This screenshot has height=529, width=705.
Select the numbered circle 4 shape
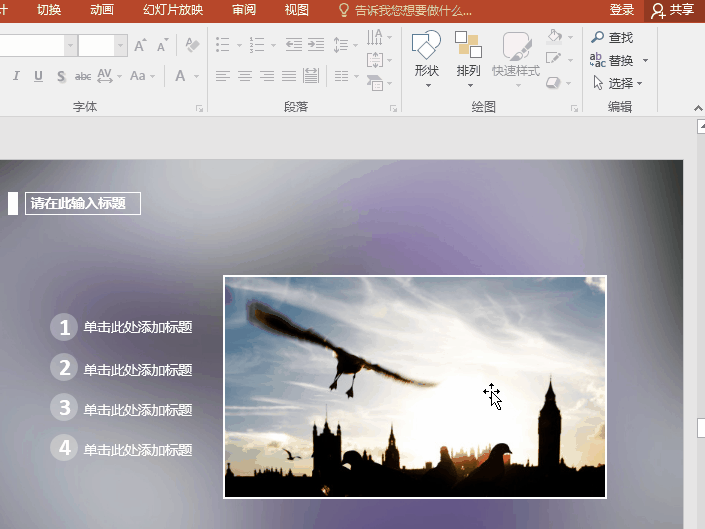tap(64, 448)
